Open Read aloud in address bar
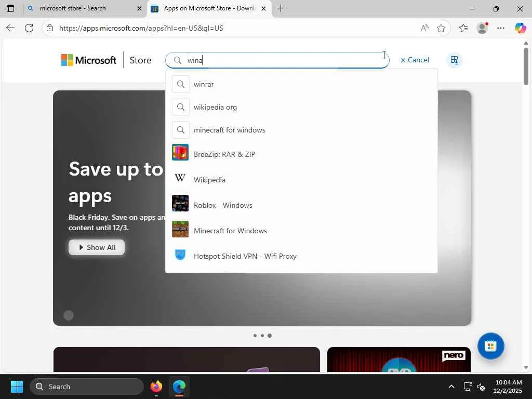Screen dimensions: 532x399 coord(424,28)
